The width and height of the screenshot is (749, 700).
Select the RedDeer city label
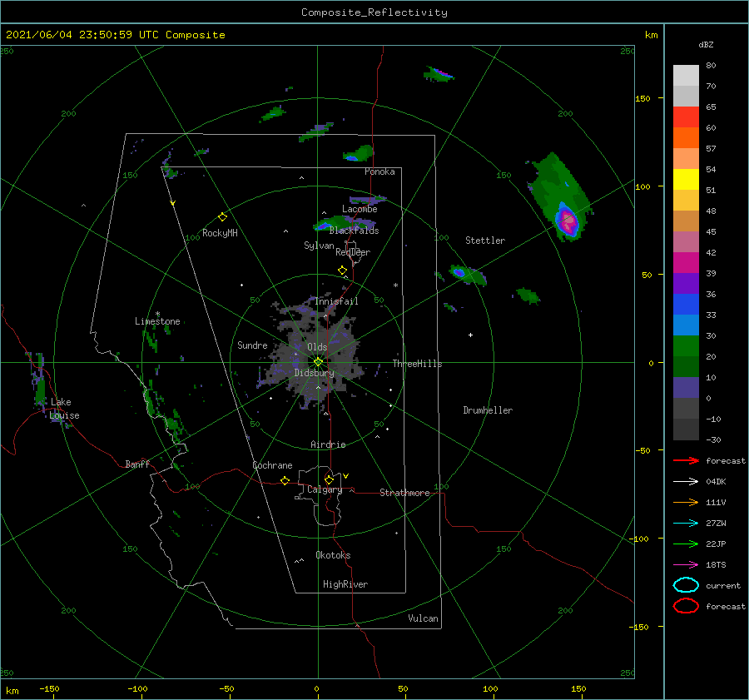[353, 252]
